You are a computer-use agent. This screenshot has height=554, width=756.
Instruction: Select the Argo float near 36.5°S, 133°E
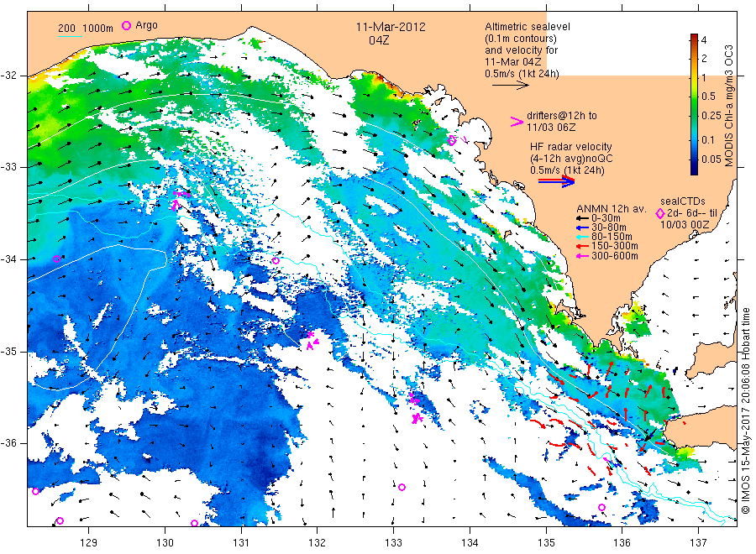[x=402, y=488]
